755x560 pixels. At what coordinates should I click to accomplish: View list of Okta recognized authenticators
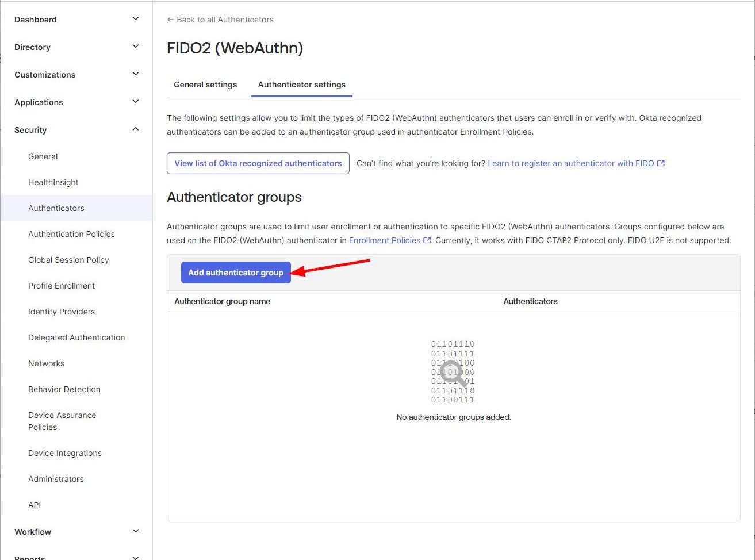point(258,163)
